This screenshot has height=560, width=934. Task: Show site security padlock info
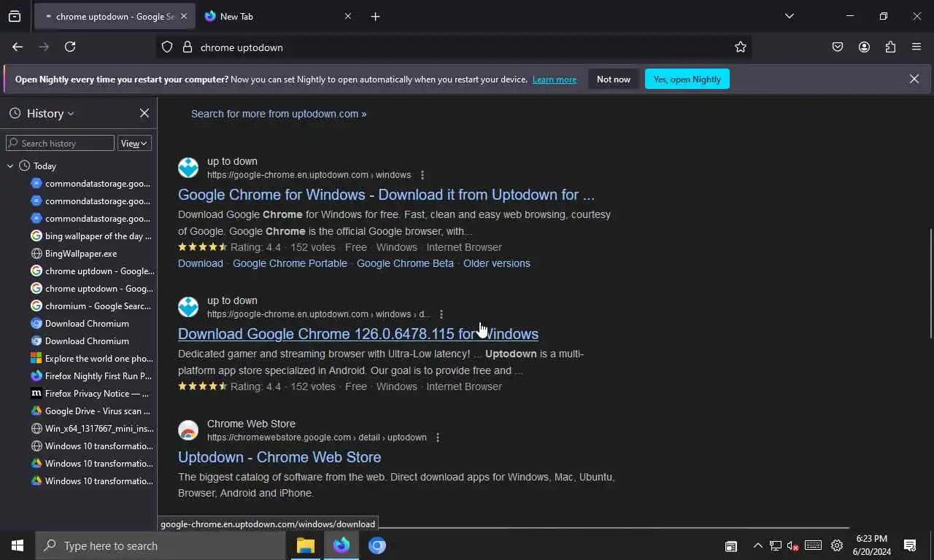tap(187, 47)
